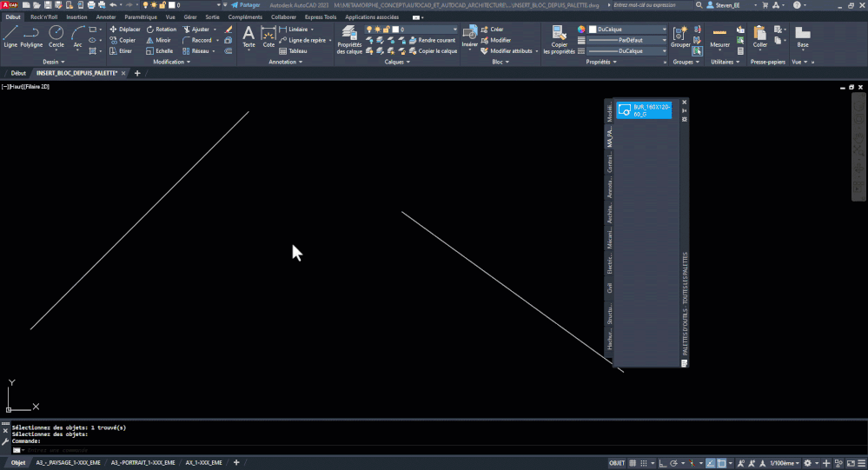Click the eraser (Effacer) icon
The height and width of the screenshot is (470, 868).
pyautogui.click(x=228, y=30)
